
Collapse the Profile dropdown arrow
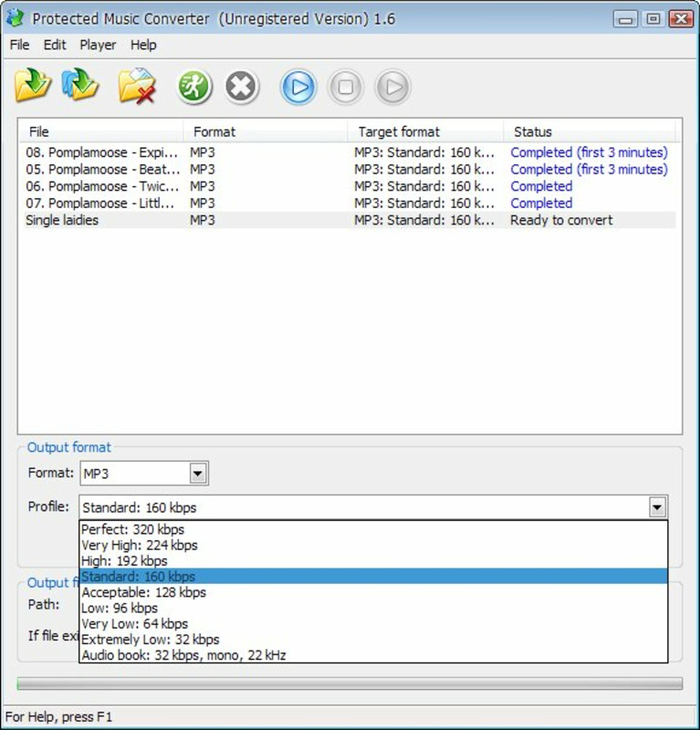pos(657,507)
